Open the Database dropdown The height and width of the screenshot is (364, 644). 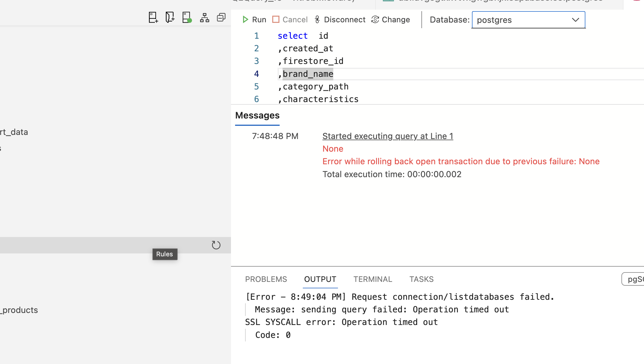[528, 20]
